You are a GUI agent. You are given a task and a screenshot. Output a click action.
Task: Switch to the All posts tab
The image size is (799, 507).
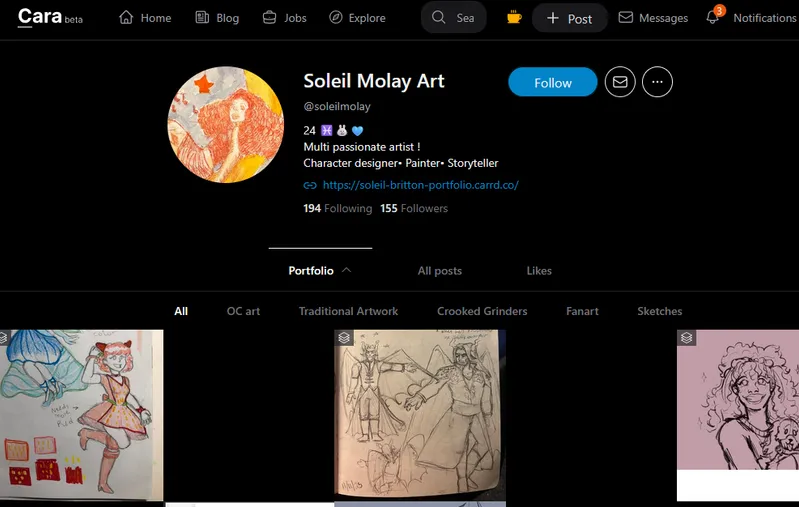[439, 271]
